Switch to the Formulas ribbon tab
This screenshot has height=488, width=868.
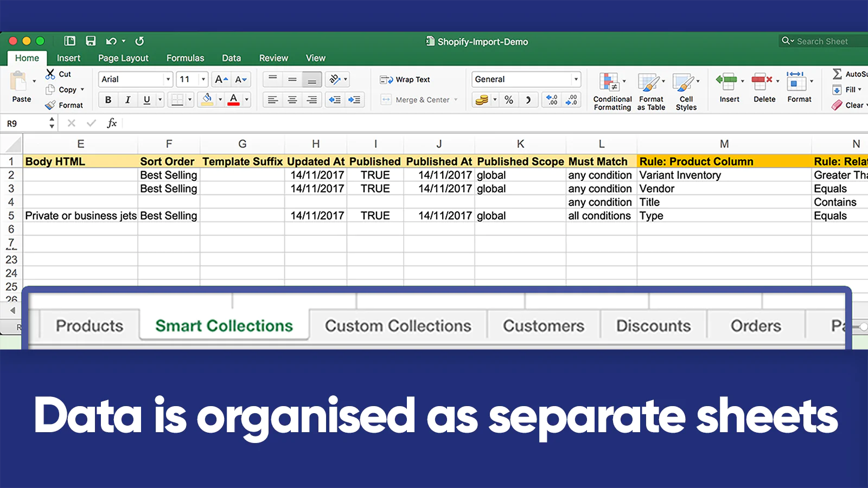185,57
